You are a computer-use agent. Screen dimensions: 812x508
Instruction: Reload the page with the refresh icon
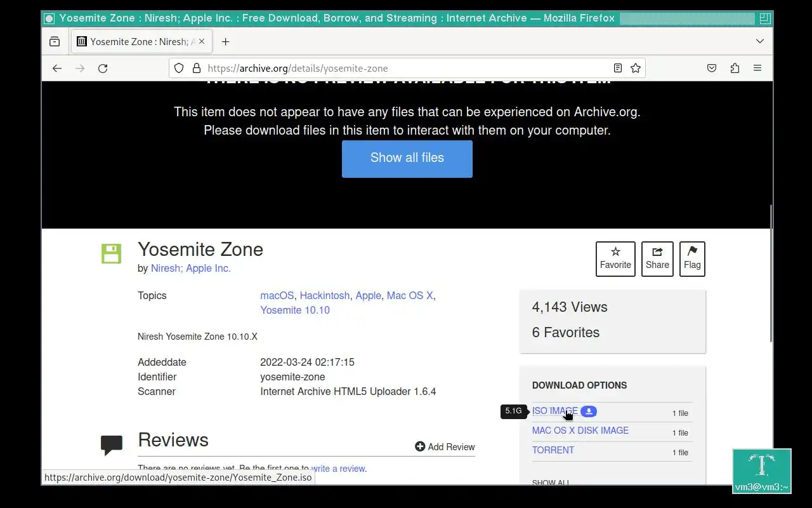click(103, 68)
